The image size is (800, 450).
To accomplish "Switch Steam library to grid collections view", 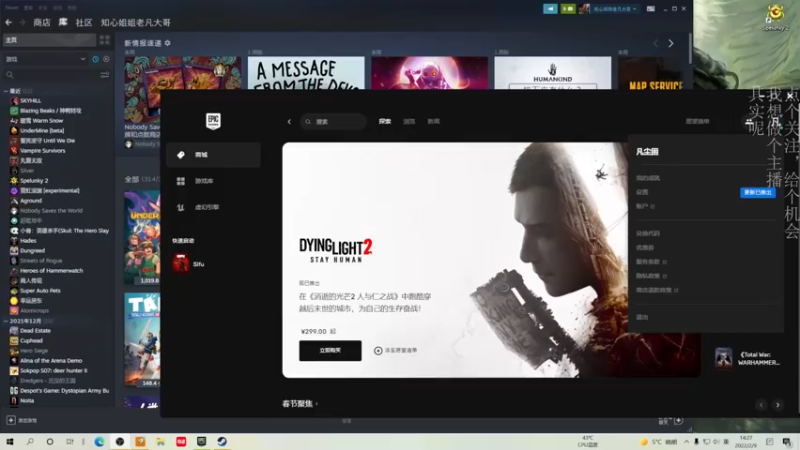I will (105, 40).
